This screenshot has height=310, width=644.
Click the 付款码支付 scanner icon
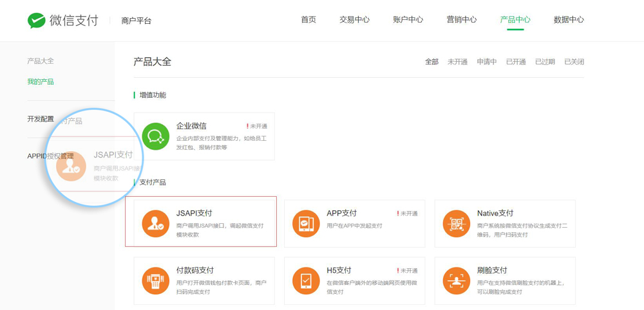[x=156, y=281]
